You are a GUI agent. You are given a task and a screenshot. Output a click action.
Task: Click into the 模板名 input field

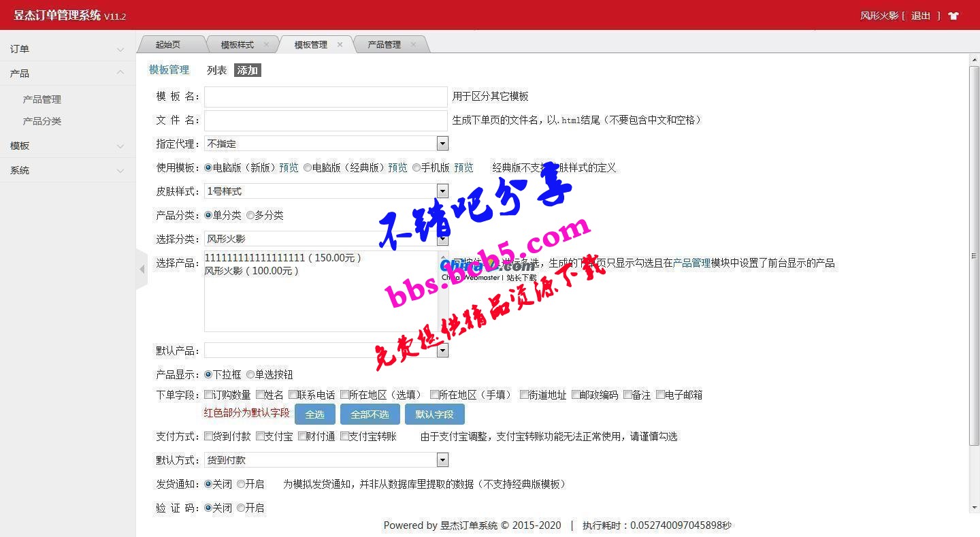326,97
